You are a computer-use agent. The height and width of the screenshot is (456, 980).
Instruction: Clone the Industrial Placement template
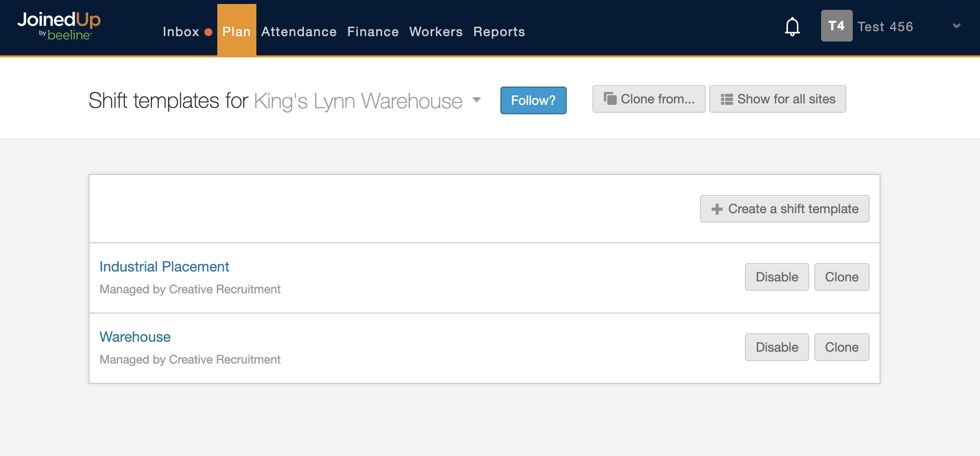tap(841, 277)
